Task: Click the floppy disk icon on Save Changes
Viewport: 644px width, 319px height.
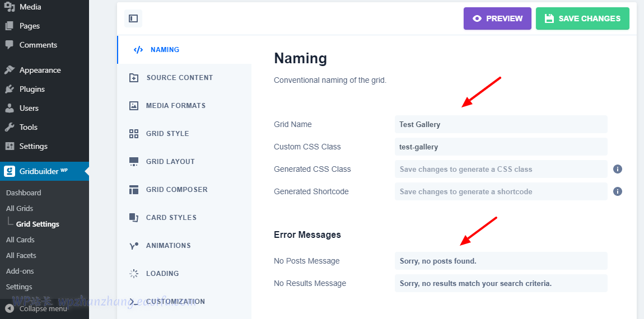Action: (x=549, y=18)
